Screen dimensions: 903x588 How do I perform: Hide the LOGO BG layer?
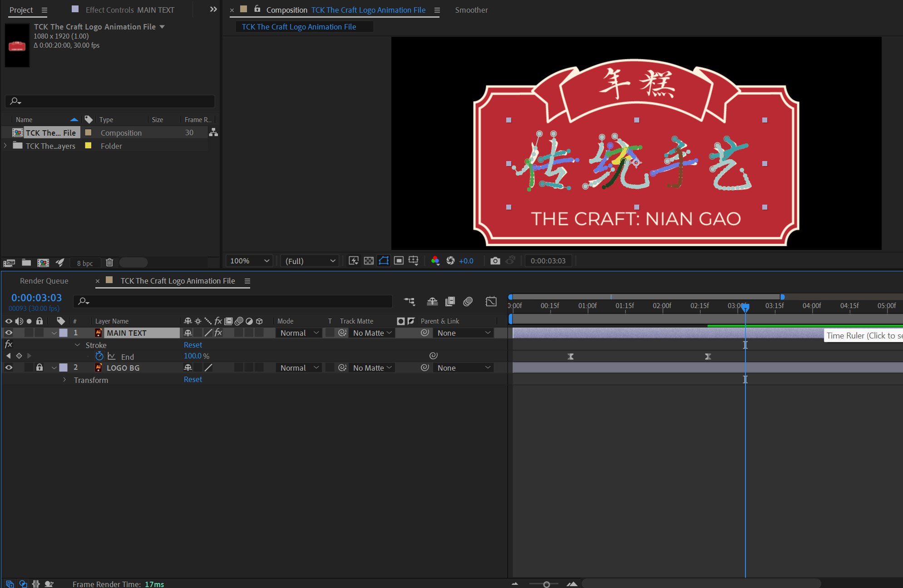coord(9,367)
